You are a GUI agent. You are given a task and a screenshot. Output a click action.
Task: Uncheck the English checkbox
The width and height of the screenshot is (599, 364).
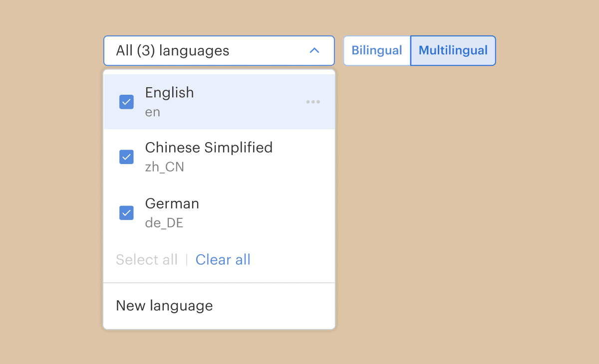pyautogui.click(x=126, y=102)
